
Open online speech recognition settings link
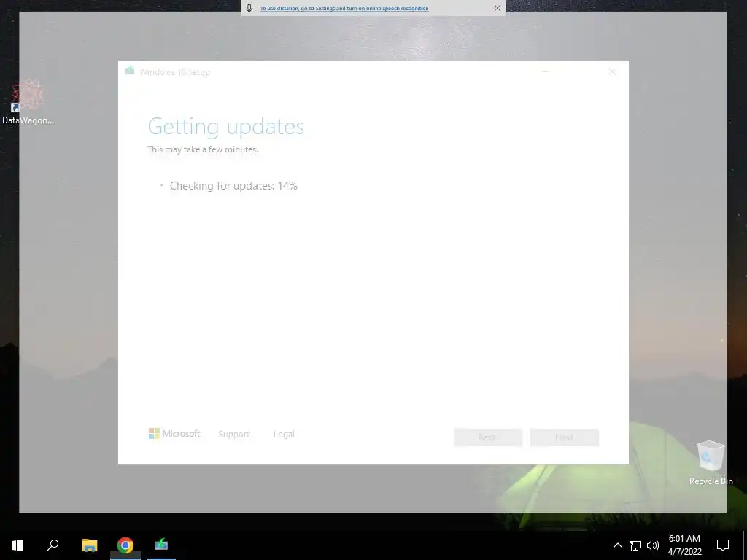click(344, 8)
